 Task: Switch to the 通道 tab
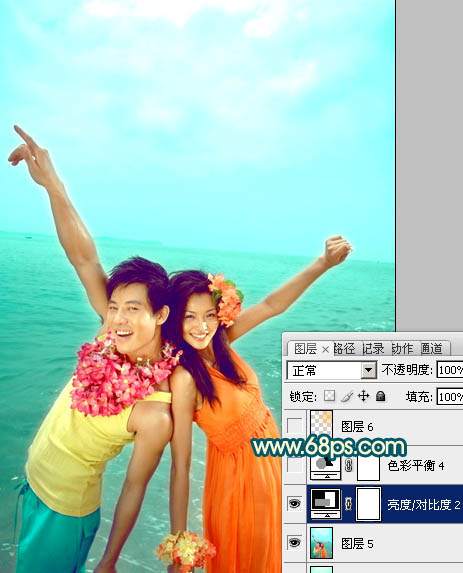[431, 349]
